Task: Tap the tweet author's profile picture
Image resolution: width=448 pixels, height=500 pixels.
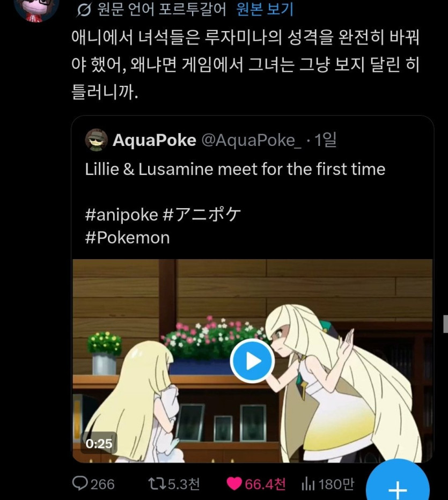Action: click(36, 9)
